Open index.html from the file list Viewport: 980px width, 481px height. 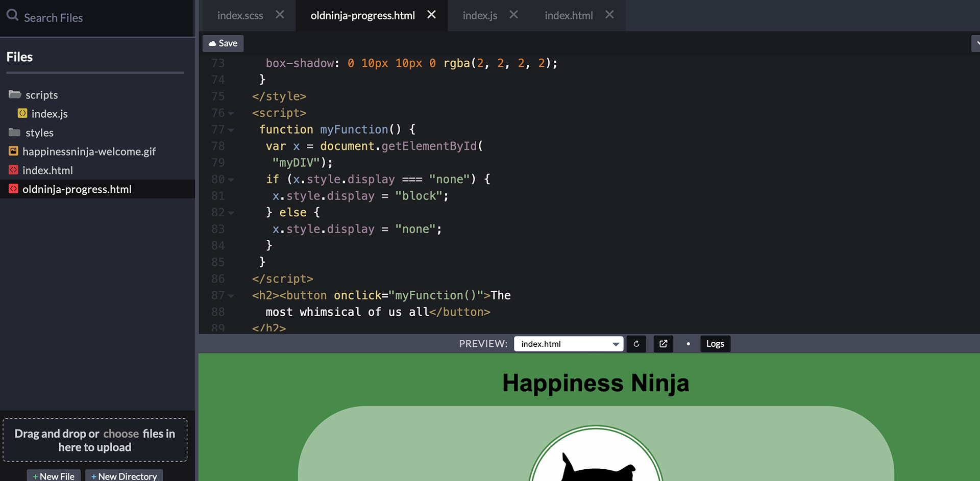[x=47, y=170]
